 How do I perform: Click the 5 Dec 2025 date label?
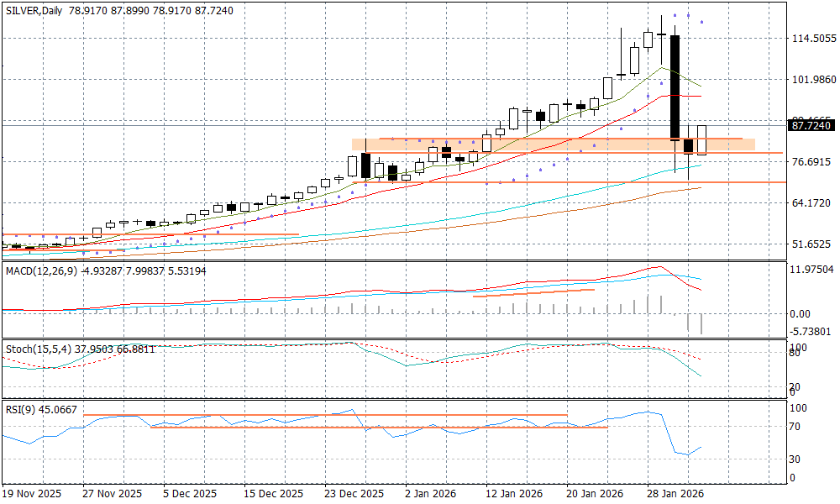190,494
